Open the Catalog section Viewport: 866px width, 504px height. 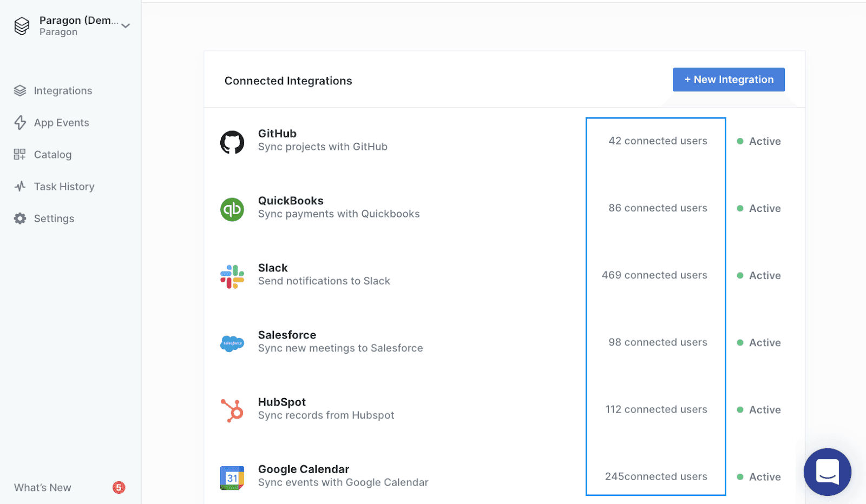coord(53,155)
